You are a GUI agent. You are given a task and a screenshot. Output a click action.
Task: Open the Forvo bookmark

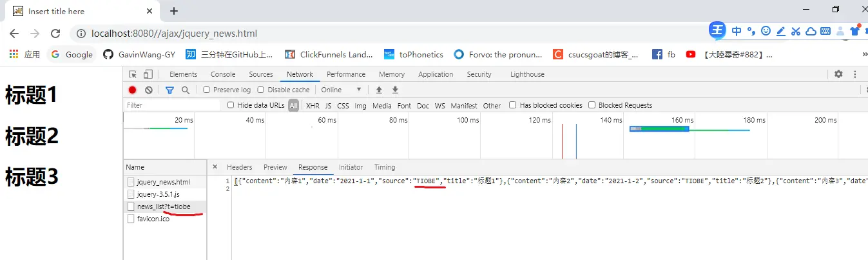click(498, 55)
